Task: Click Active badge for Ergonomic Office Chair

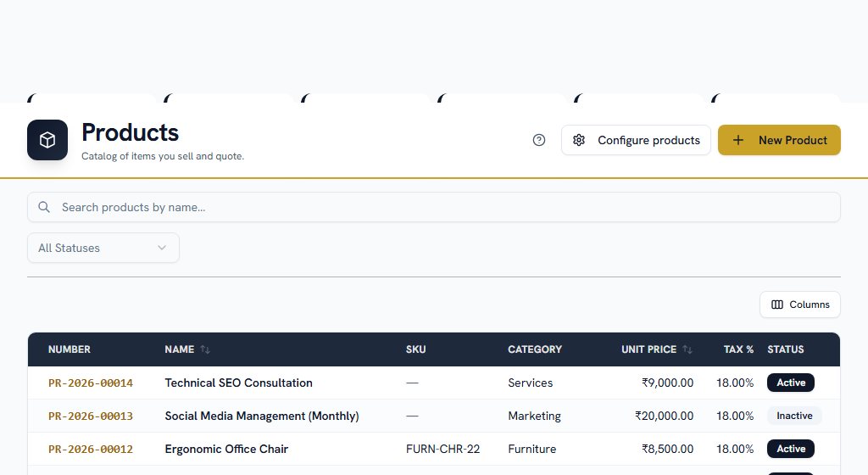Action: click(x=791, y=449)
